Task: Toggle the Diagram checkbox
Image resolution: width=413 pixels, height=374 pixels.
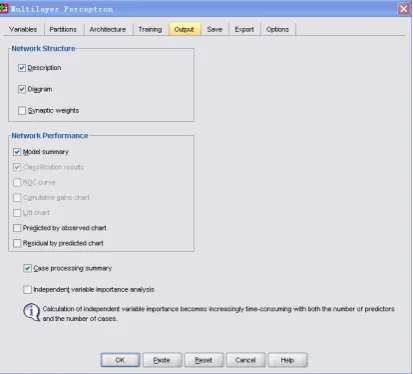Action: click(x=22, y=89)
